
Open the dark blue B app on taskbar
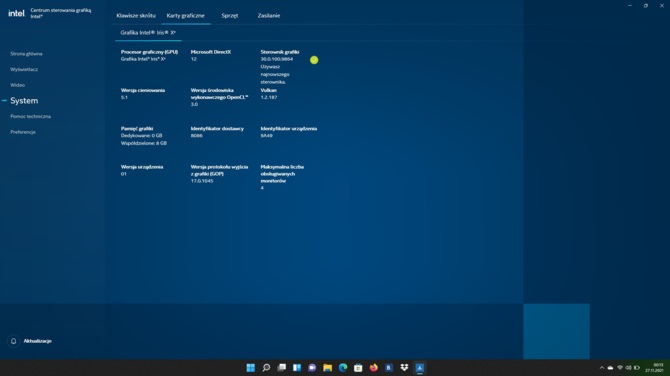coord(389,367)
